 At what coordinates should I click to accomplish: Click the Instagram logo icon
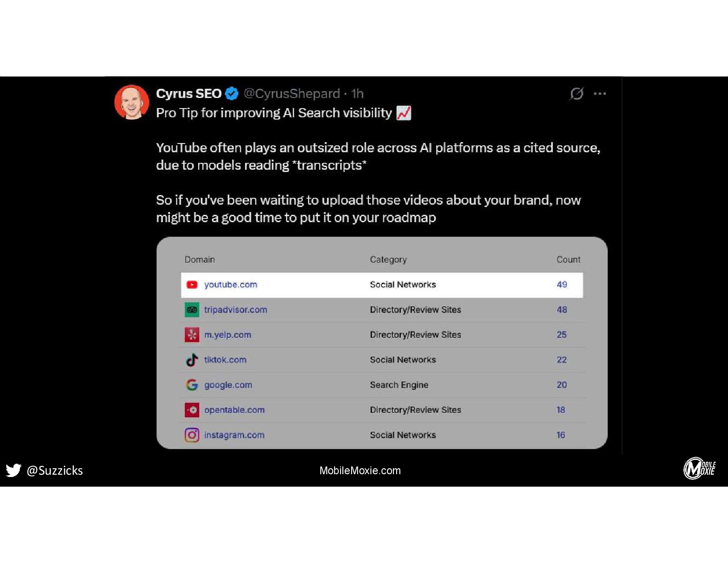(x=192, y=435)
